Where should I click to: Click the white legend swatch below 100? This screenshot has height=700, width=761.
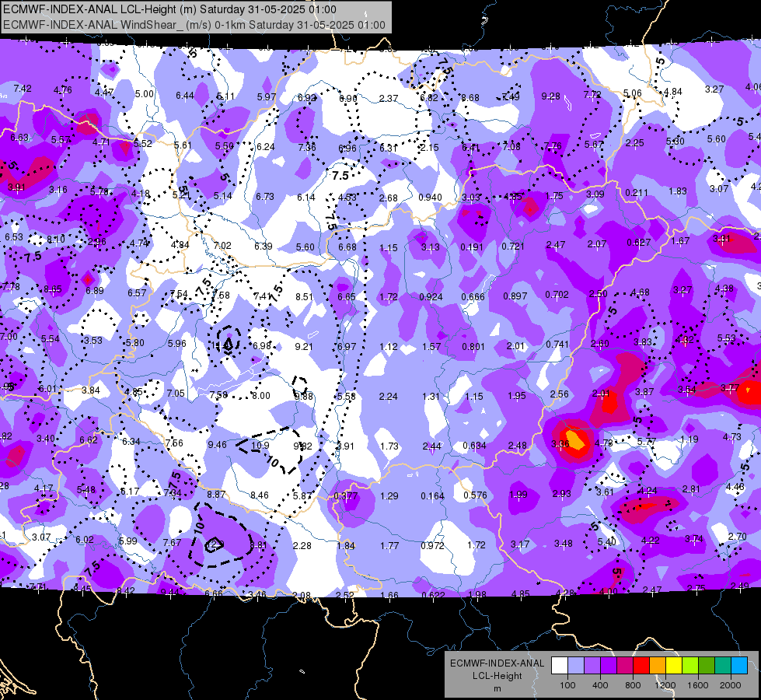click(x=559, y=665)
